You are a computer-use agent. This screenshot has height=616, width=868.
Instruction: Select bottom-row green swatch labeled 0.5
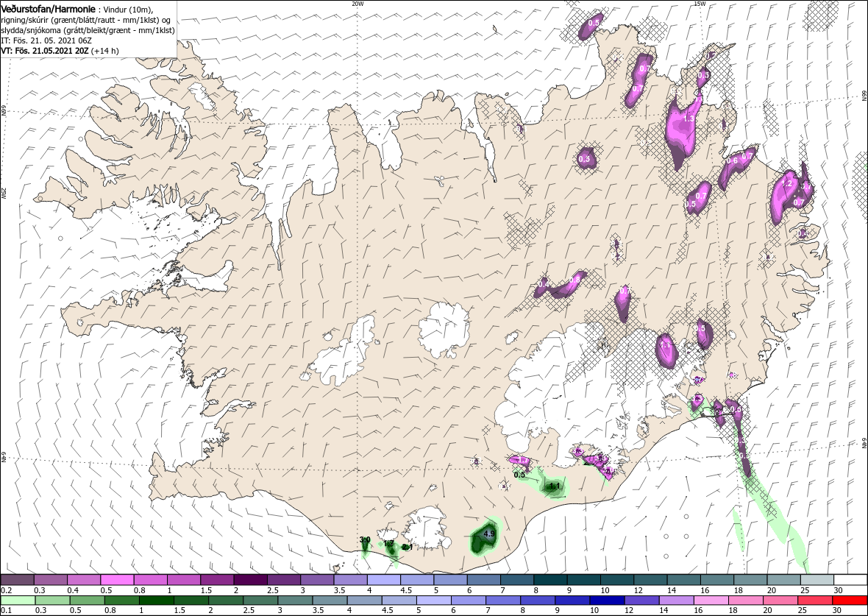point(86,601)
